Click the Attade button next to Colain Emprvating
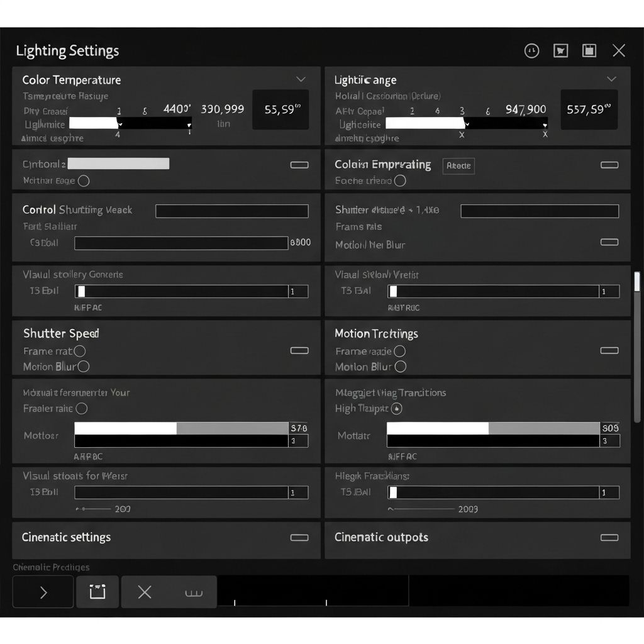Viewport: 644px width, 644px height. tap(458, 166)
